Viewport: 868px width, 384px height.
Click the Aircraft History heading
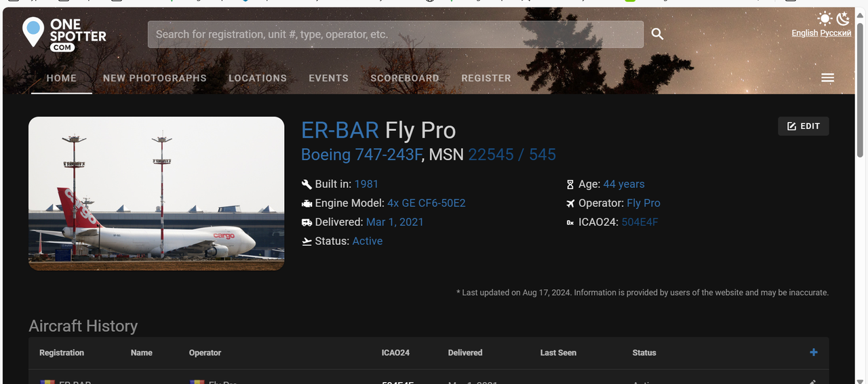pyautogui.click(x=83, y=326)
